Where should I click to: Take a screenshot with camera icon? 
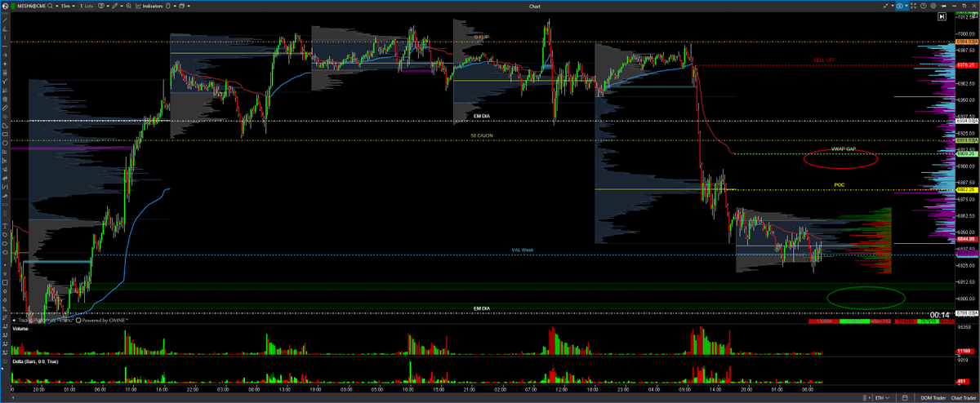click(x=900, y=6)
